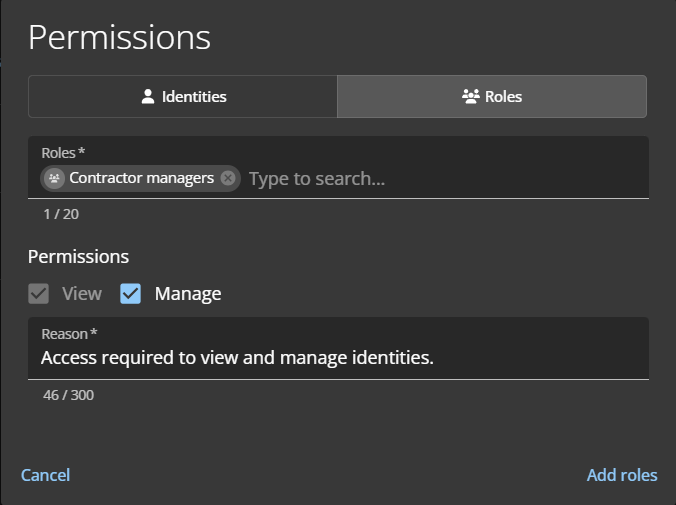Click the Permissions dialog title

coord(119,37)
